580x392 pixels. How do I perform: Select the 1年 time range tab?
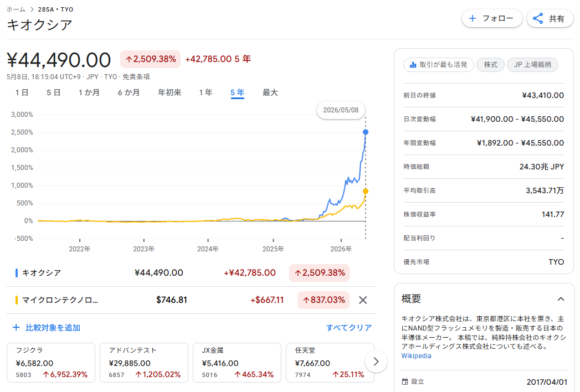pos(206,93)
